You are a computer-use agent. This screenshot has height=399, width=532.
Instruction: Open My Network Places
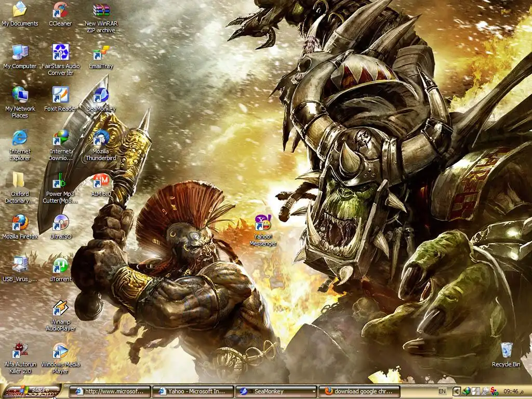(20, 102)
